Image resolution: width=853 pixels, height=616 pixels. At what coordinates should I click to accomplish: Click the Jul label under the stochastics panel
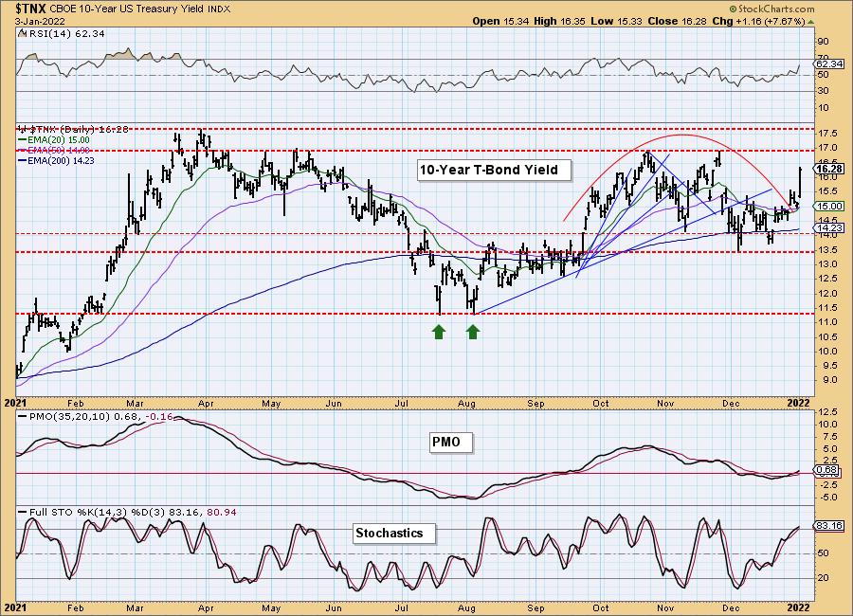tap(402, 608)
